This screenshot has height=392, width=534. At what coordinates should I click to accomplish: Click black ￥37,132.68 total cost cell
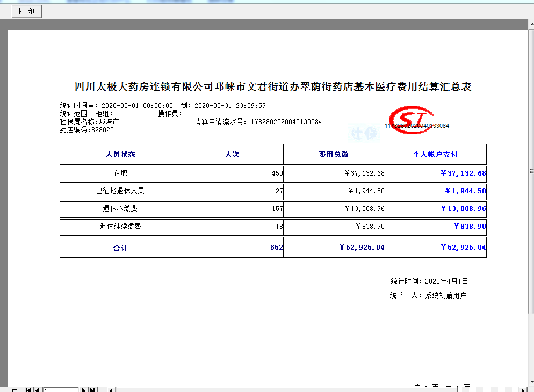[x=334, y=173]
